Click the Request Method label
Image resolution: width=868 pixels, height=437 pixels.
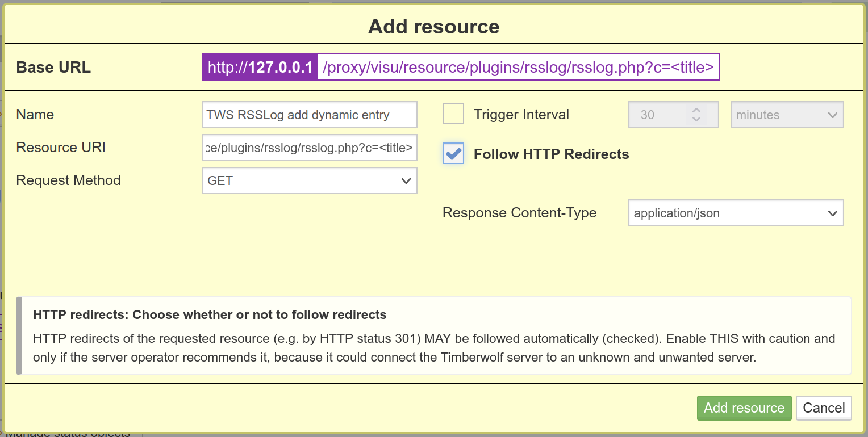pos(68,180)
